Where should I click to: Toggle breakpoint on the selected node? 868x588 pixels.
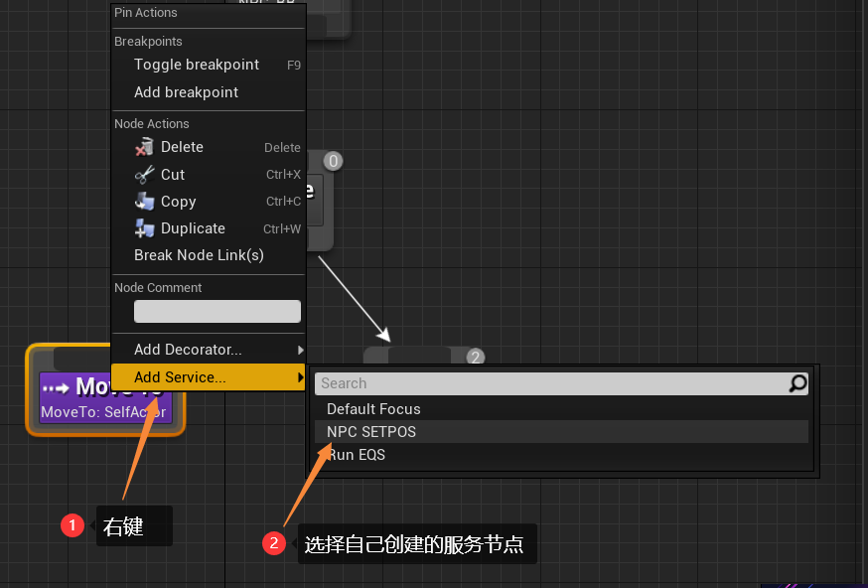point(195,65)
